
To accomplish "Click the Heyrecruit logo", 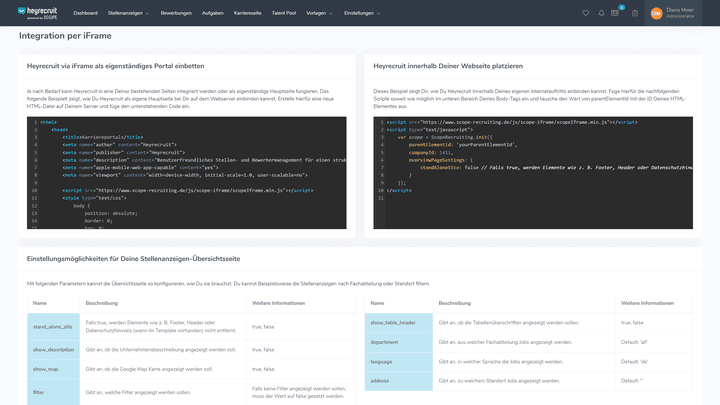I will pyautogui.click(x=38, y=13).
